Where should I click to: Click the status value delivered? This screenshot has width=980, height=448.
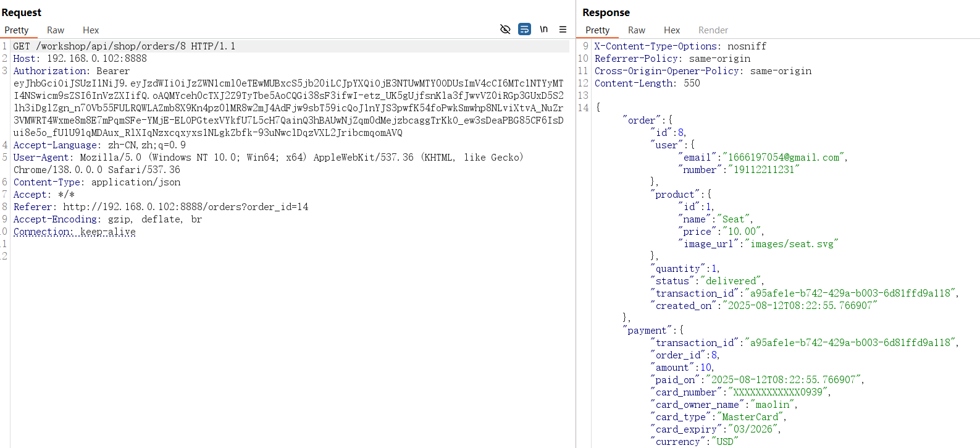click(x=731, y=281)
